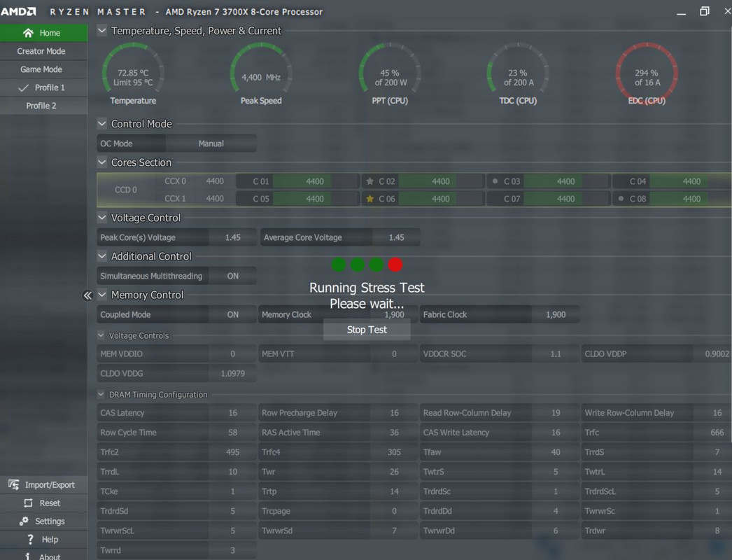732x560 pixels.
Task: Click the CCX 1 4400 speed value
Action: (215, 199)
